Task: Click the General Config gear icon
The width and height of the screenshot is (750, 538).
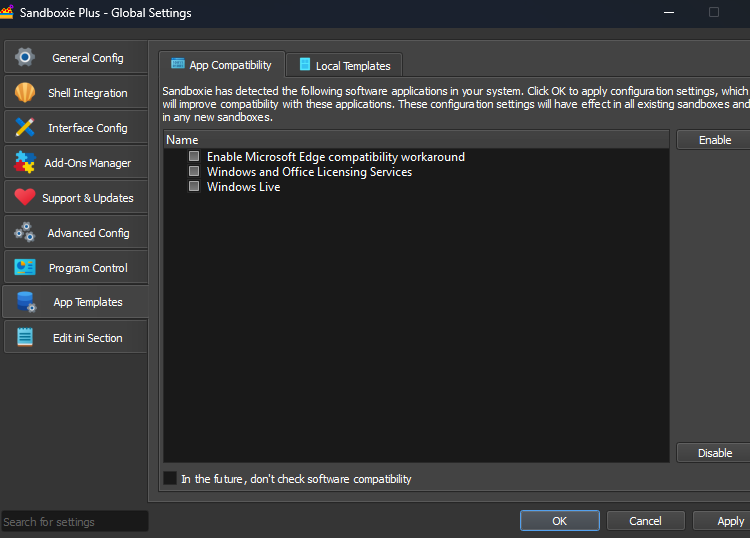Action: (x=24, y=57)
